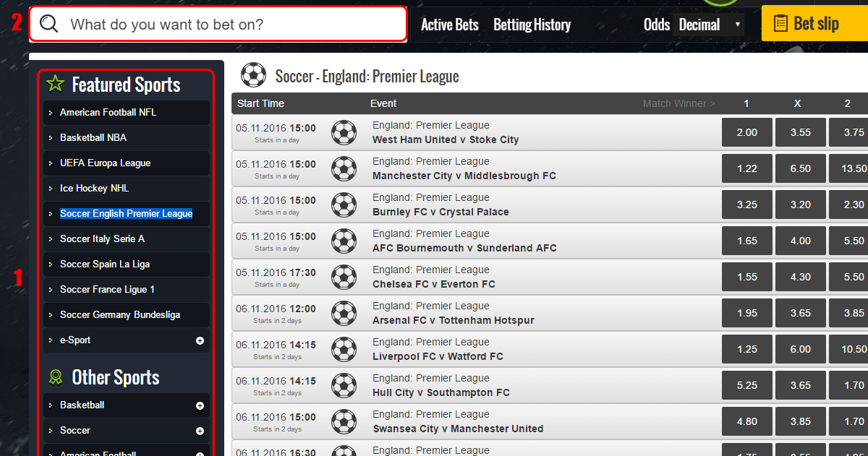Click the Featured Sports star icon
Screen dimensions: 868x456
55,84
